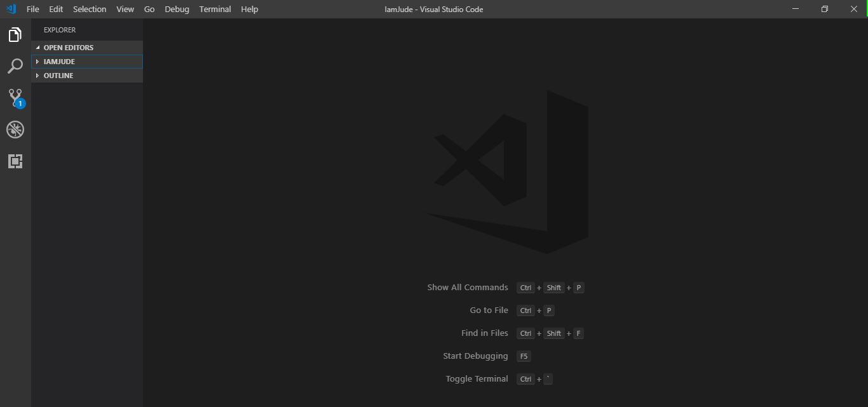Open the Debug view icon
Screen dimensions: 868x407
click(15, 130)
